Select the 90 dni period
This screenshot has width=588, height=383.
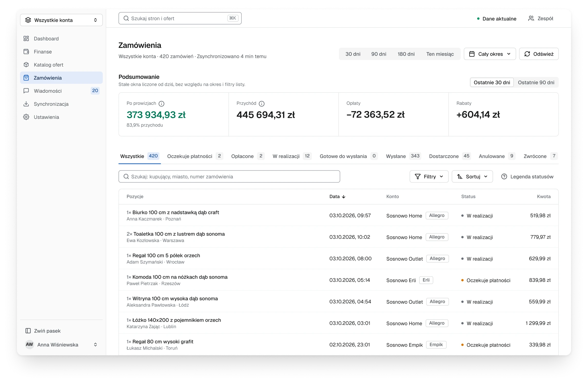(x=379, y=54)
